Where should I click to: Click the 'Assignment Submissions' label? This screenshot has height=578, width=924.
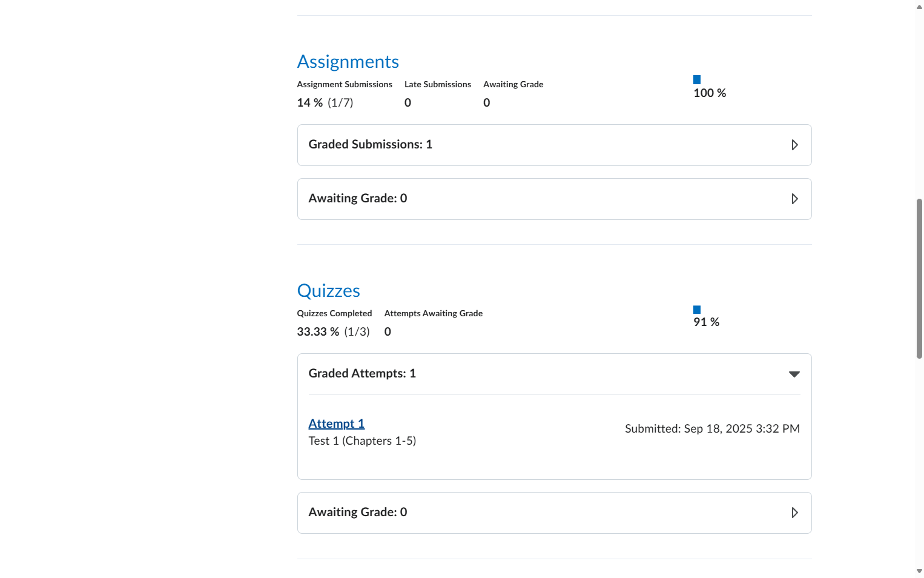pyautogui.click(x=345, y=84)
